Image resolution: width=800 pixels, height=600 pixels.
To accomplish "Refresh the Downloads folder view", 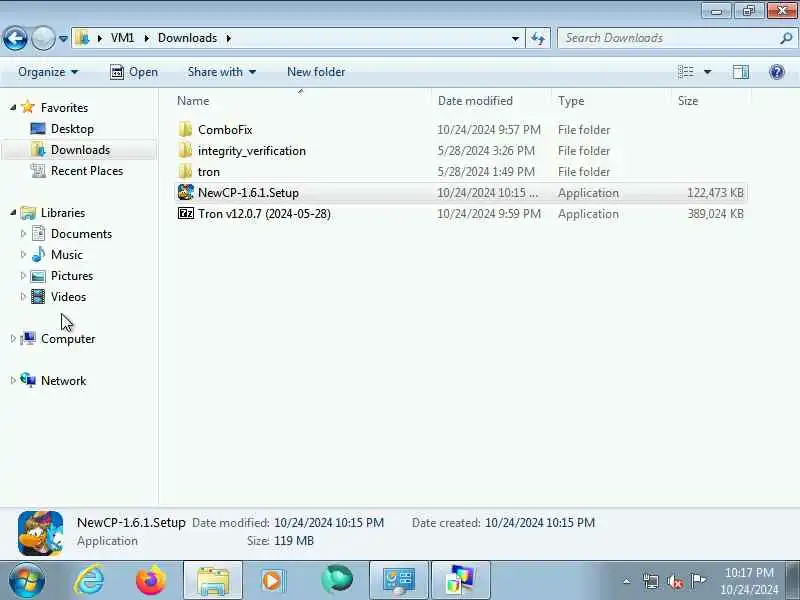I will tap(538, 38).
